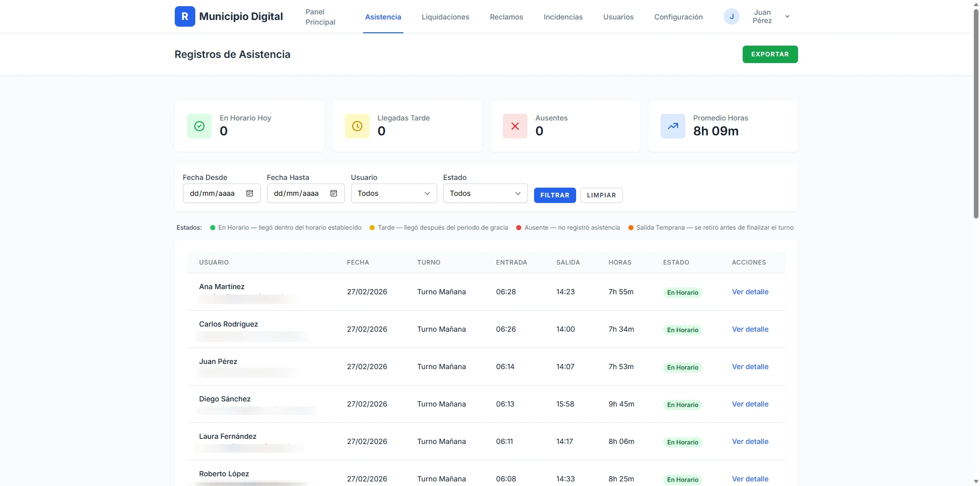This screenshot has width=980, height=486.
Task: Click the Carlos Rodríguez user name
Action: (x=229, y=324)
